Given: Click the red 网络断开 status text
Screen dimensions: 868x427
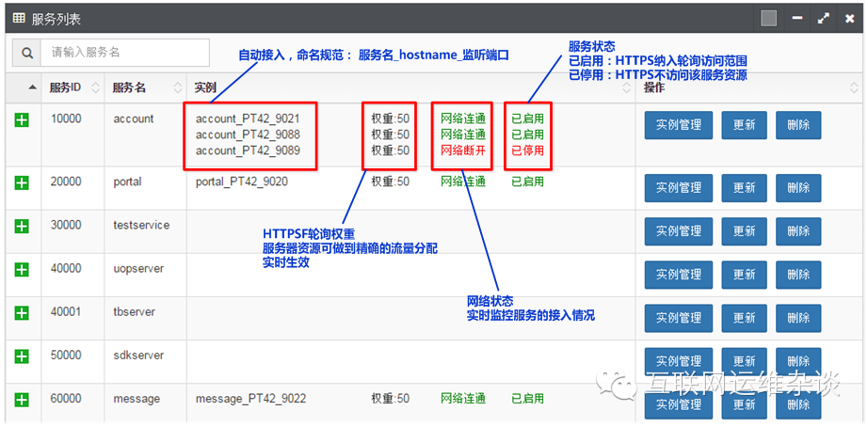Looking at the screenshot, I should (x=463, y=150).
